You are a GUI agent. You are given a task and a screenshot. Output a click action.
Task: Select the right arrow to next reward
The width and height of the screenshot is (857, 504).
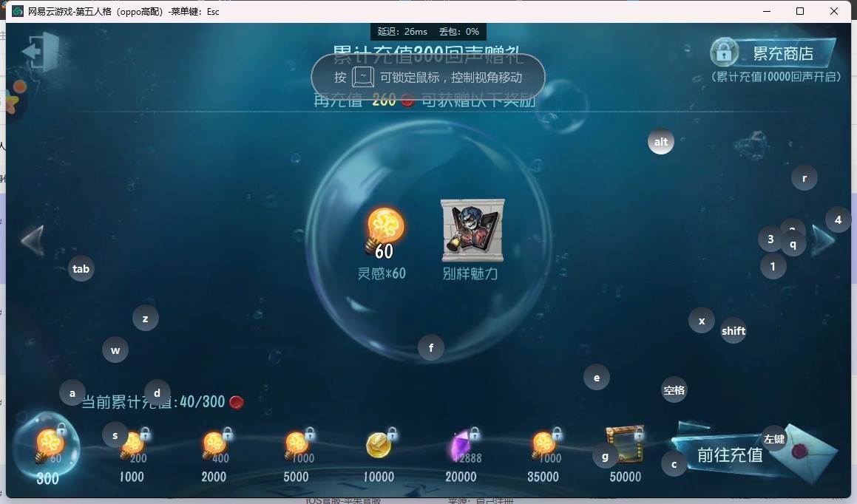coord(824,240)
